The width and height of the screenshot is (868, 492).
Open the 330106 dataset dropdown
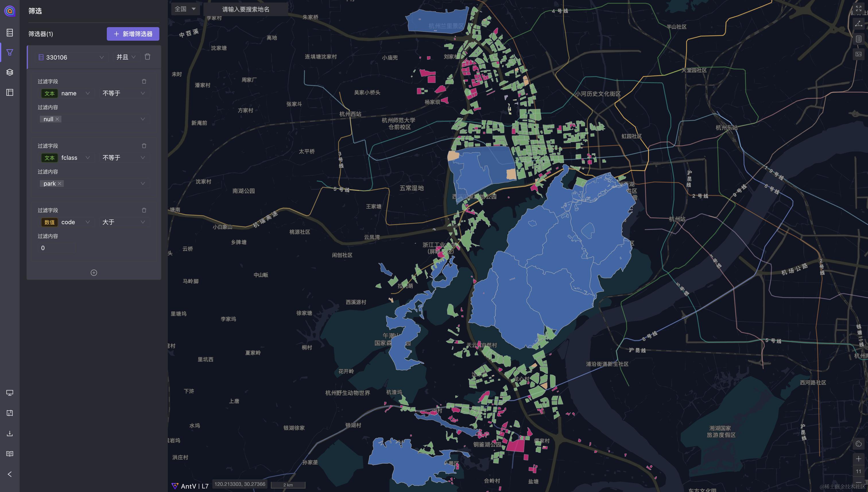click(71, 57)
